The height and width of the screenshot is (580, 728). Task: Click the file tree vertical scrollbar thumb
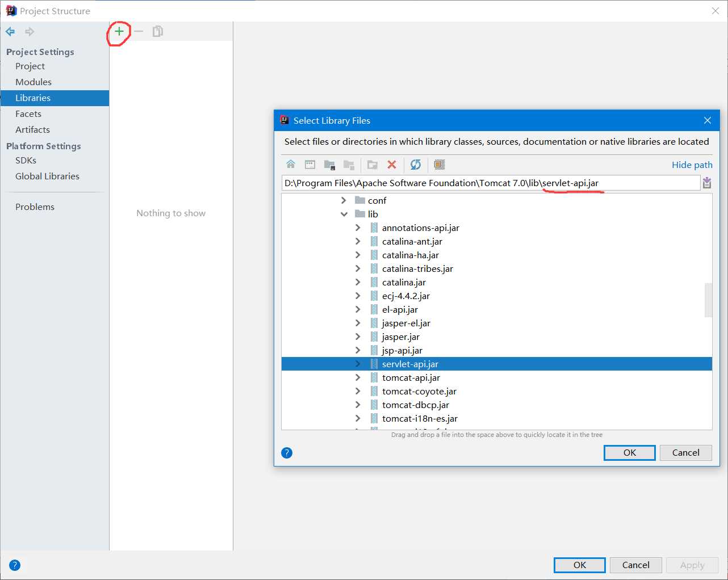[x=708, y=300]
